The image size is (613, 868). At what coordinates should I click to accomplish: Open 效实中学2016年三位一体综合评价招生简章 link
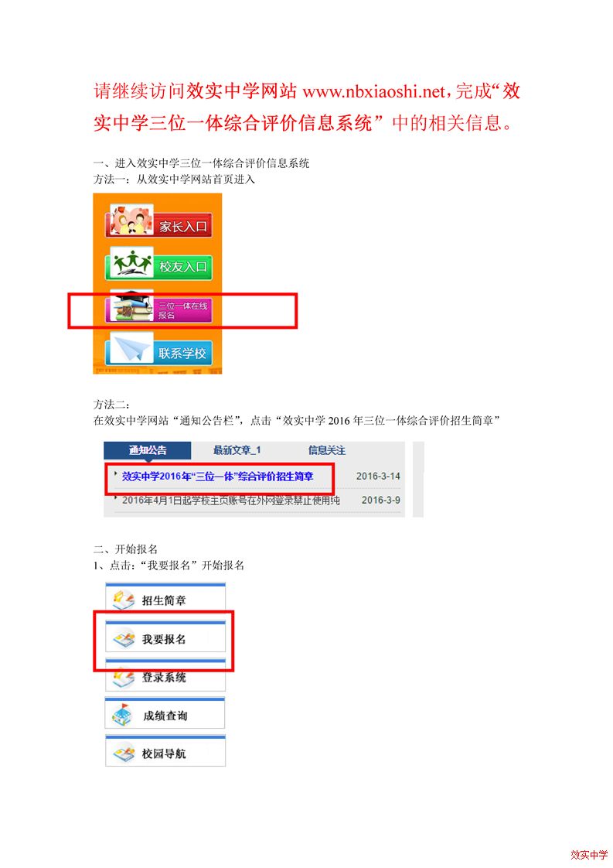coord(217,476)
